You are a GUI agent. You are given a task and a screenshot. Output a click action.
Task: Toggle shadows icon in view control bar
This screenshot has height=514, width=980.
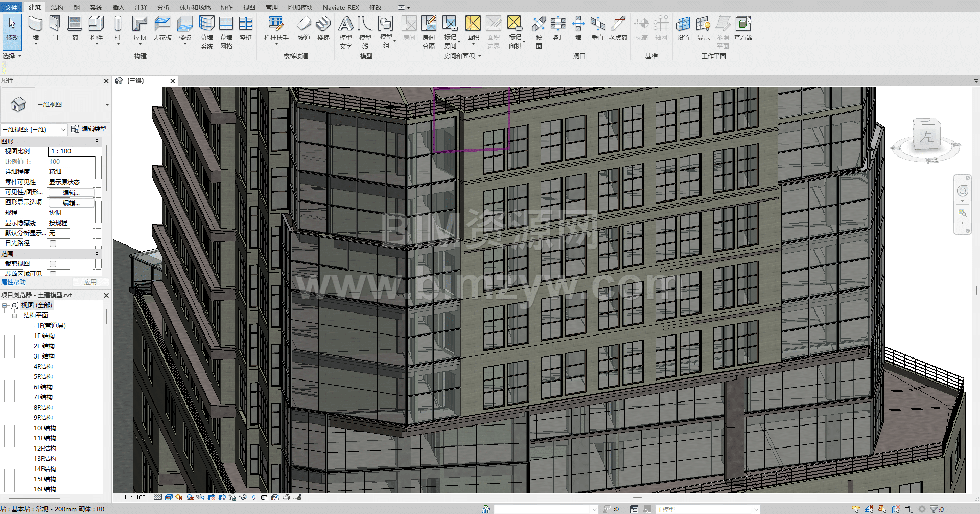[190, 497]
